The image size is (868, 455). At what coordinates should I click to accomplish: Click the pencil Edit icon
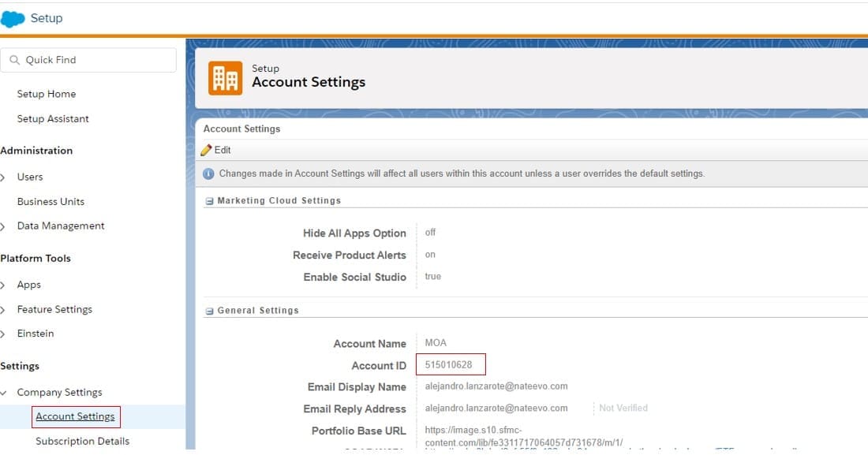(207, 150)
